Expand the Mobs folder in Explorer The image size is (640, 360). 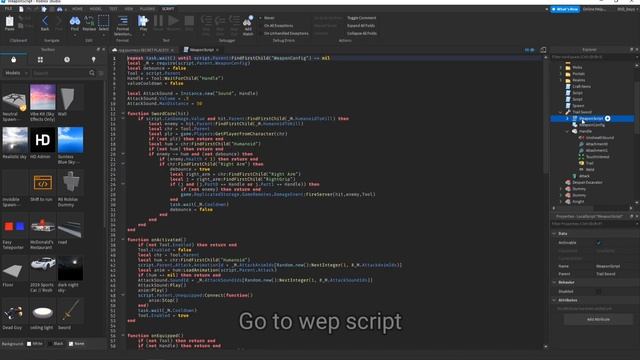click(561, 67)
